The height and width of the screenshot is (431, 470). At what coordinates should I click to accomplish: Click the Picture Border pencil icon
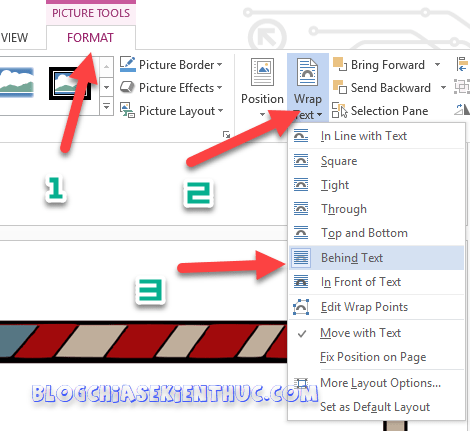tap(127, 64)
